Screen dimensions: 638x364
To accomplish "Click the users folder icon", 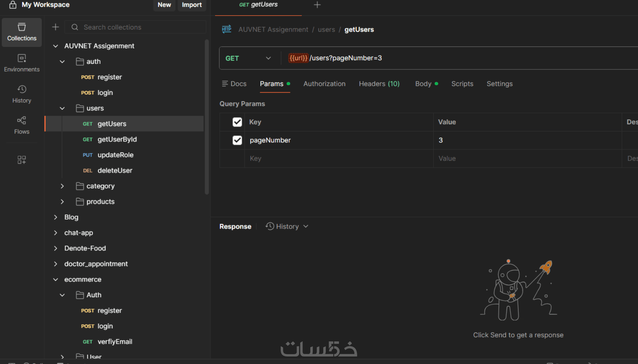I will click(x=80, y=108).
